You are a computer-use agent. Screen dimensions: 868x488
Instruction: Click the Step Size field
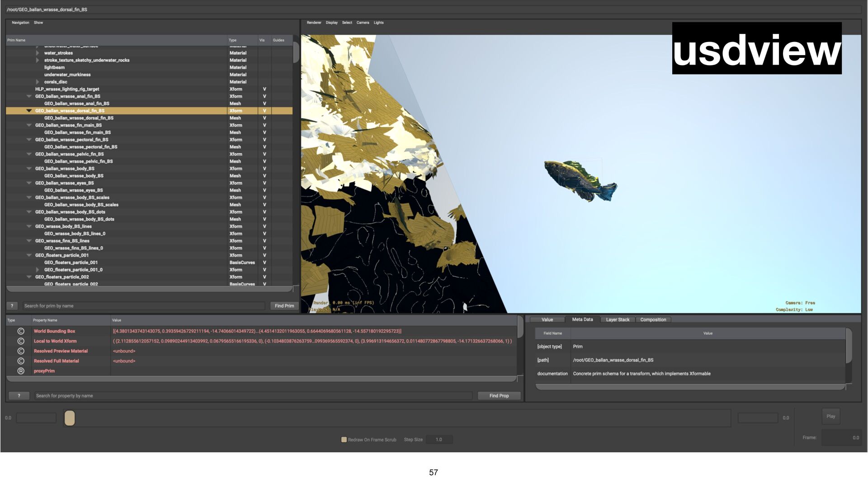(x=439, y=440)
